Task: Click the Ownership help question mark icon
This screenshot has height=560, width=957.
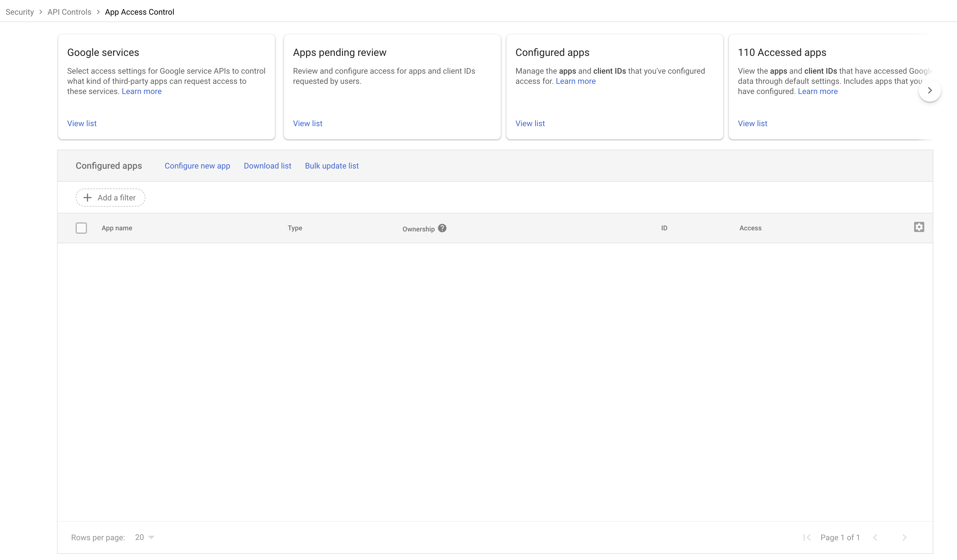Action: click(x=442, y=228)
